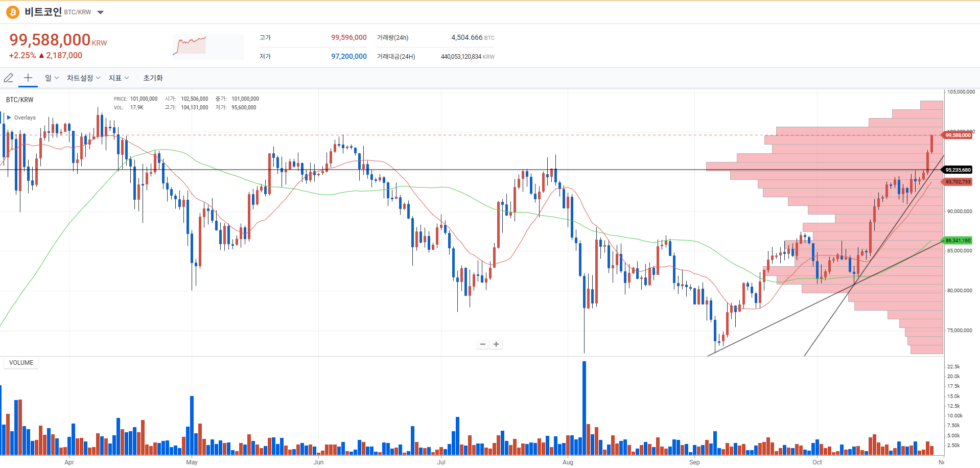980x468 pixels.
Task: Activate the crosshair cursor tool
Action: click(x=28, y=78)
